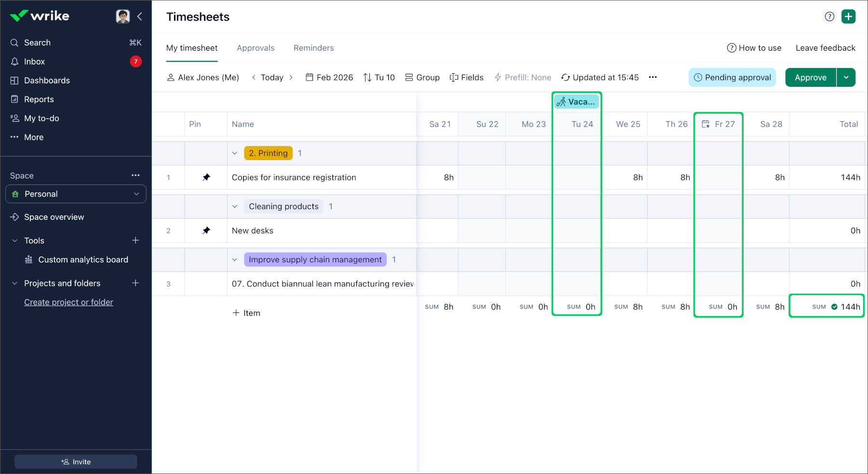Open the three-dot timesheet options menu
The image size is (868, 474).
point(652,77)
